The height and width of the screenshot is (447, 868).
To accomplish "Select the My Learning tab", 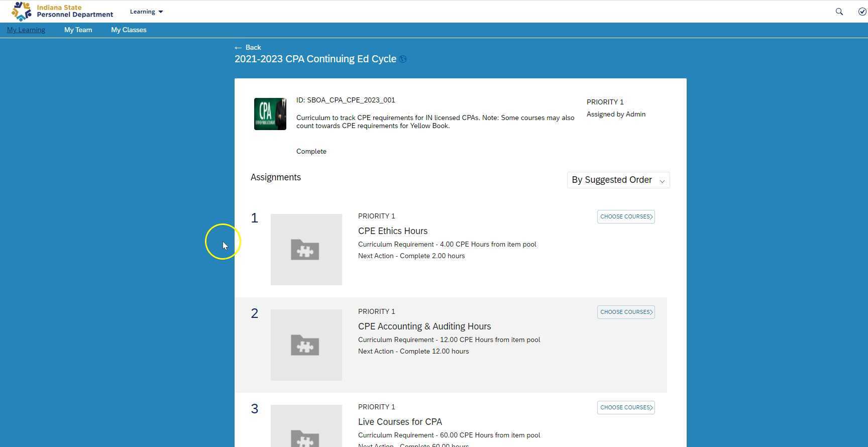I will pos(26,30).
